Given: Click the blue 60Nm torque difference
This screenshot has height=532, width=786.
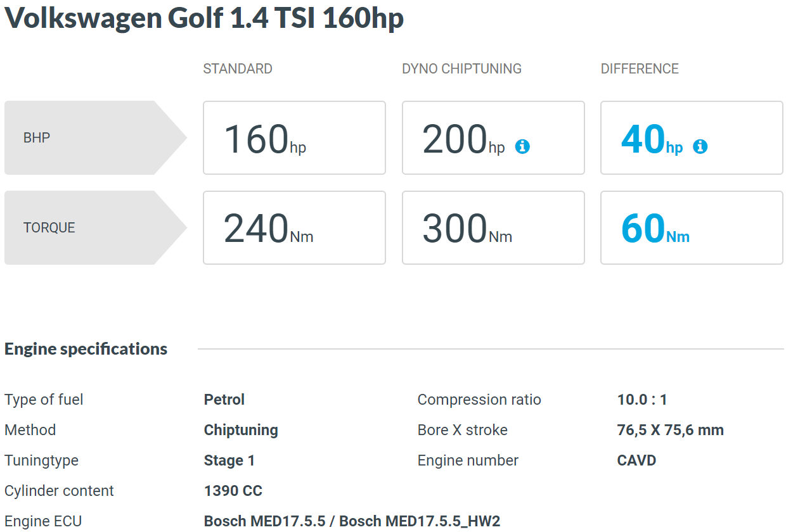Looking at the screenshot, I should tap(655, 229).
